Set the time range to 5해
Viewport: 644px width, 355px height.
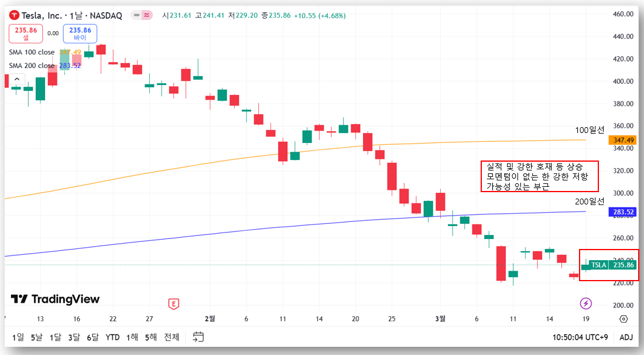[x=150, y=337]
